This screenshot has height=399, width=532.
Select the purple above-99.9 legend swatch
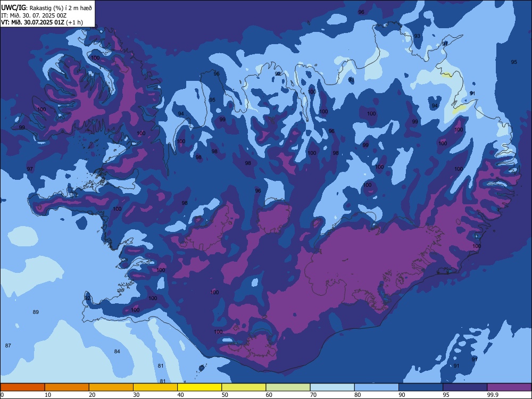pos(509,387)
